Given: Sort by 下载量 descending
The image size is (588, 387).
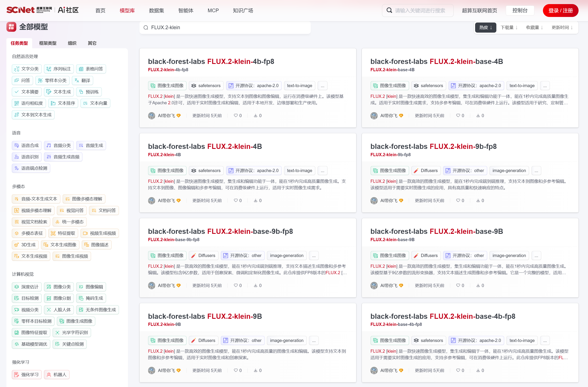Looking at the screenshot, I should 509,27.
